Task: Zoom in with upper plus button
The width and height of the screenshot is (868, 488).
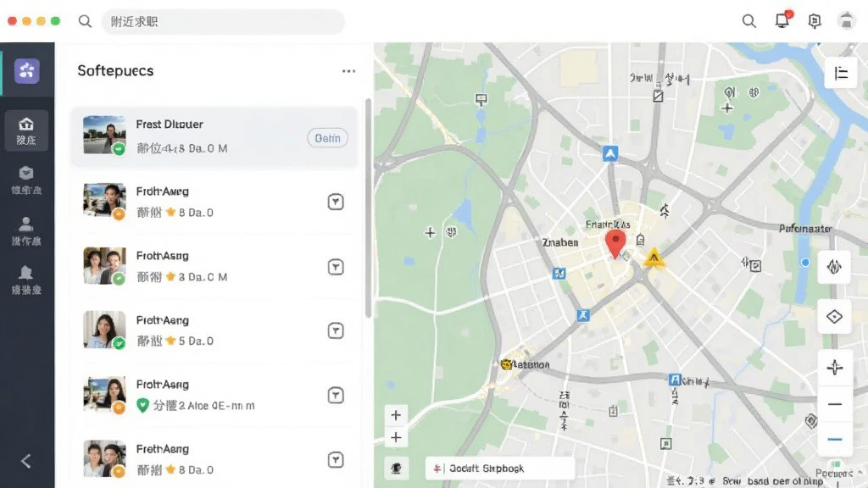Action: pos(396,415)
